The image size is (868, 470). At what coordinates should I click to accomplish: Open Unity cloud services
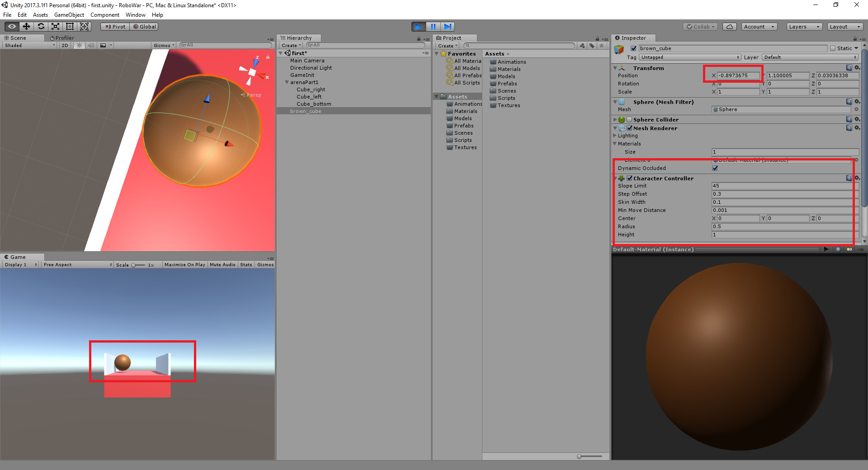[729, 26]
